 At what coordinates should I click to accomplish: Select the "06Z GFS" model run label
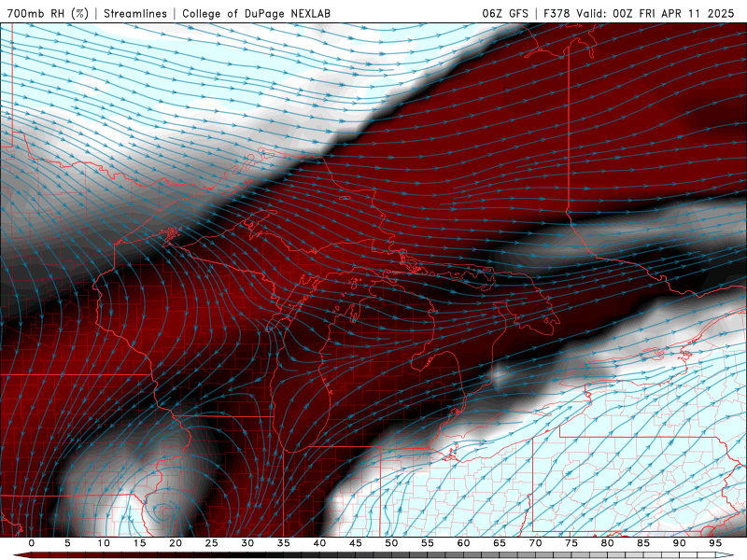point(505,13)
